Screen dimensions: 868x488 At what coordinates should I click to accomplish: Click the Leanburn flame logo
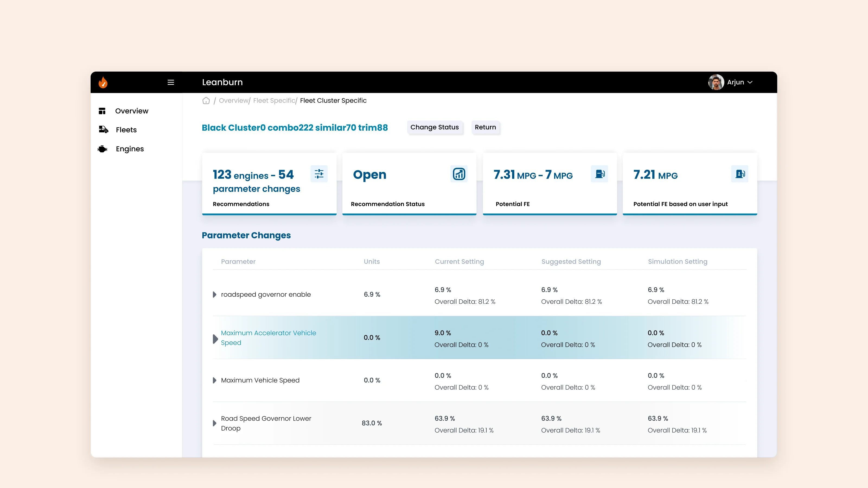pyautogui.click(x=103, y=82)
